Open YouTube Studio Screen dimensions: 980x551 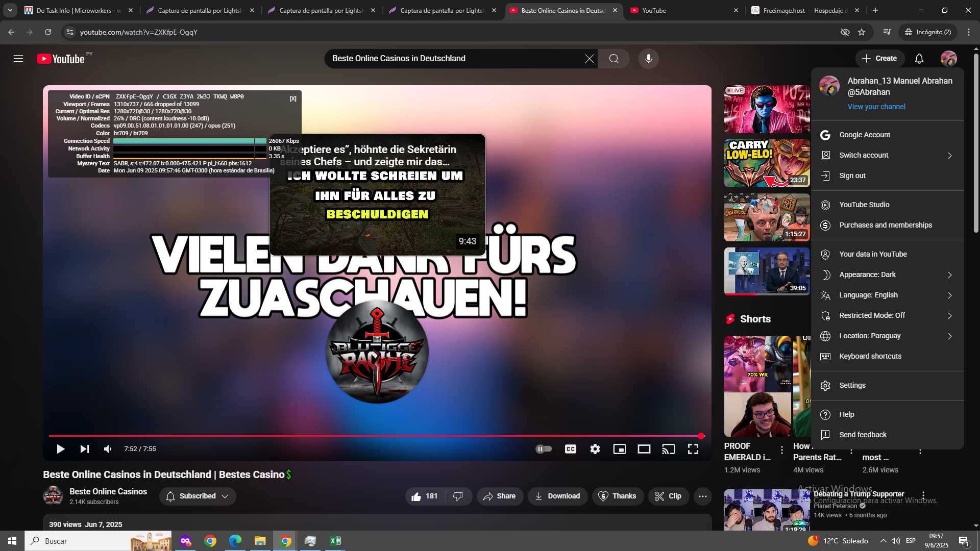887,205
